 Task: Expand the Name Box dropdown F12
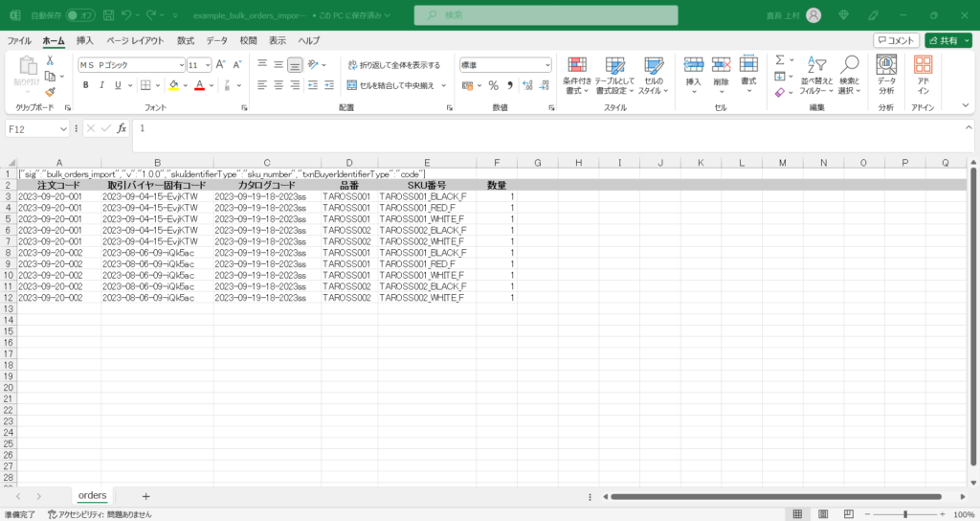(x=63, y=129)
